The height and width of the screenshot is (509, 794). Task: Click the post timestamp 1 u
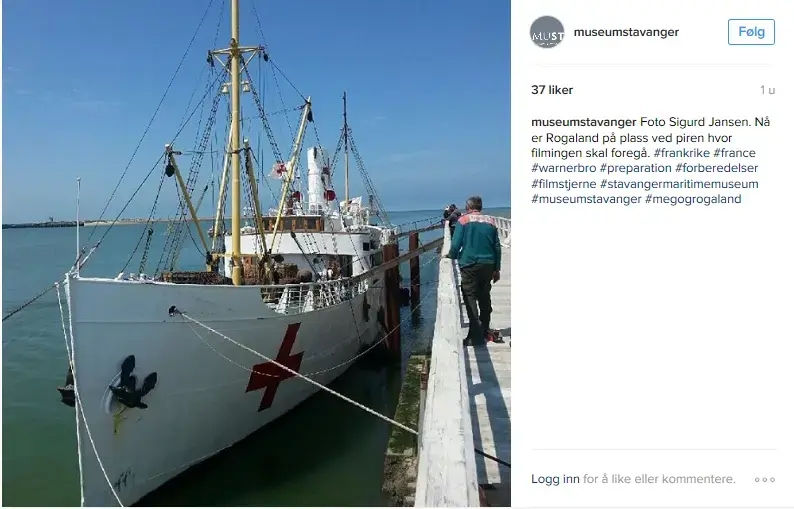pos(767,90)
